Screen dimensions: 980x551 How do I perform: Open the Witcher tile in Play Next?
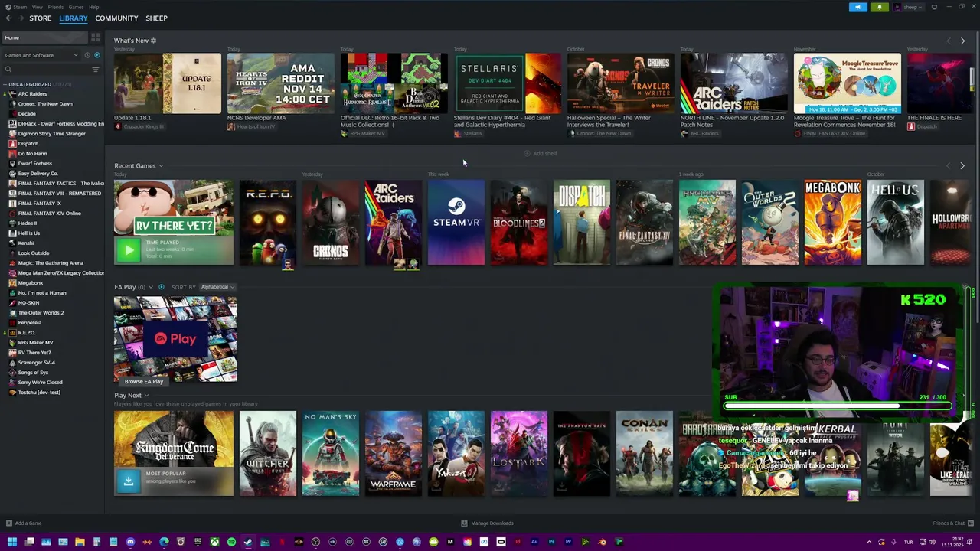click(x=268, y=453)
